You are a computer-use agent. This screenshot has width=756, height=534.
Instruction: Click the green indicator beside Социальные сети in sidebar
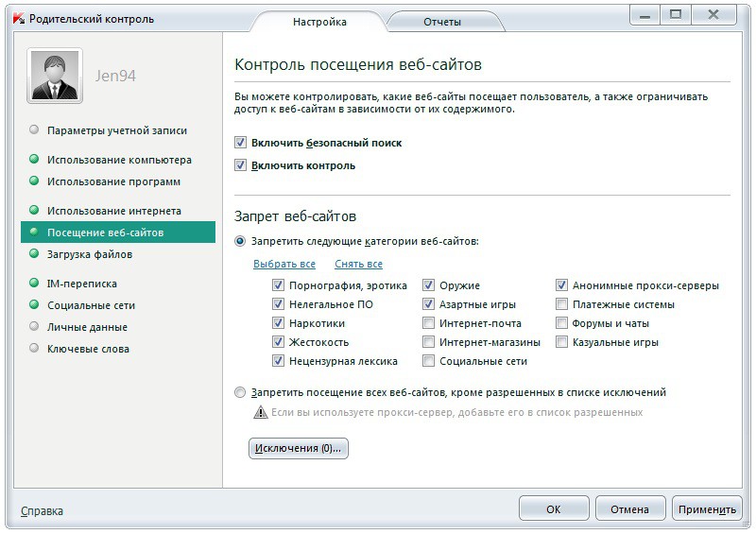click(34, 305)
